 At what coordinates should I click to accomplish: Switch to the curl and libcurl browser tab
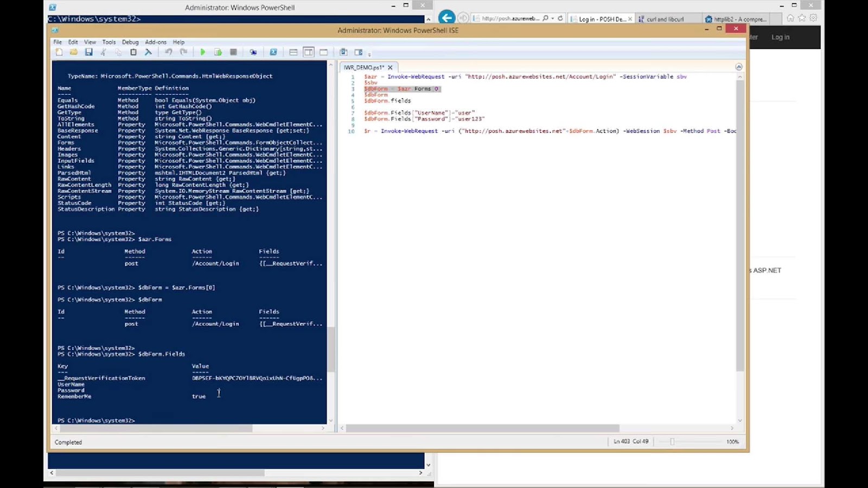tap(666, 18)
